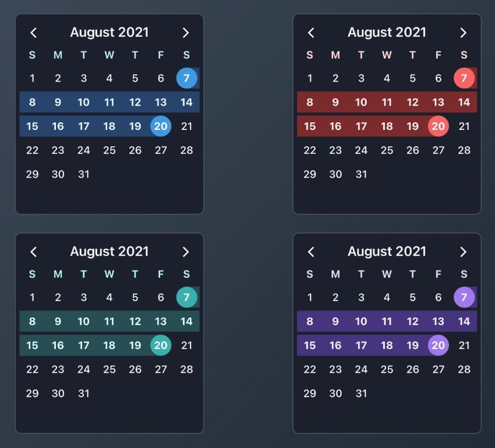This screenshot has width=495, height=448.
Task: Go to next month in blue calendar
Action: pos(186,33)
